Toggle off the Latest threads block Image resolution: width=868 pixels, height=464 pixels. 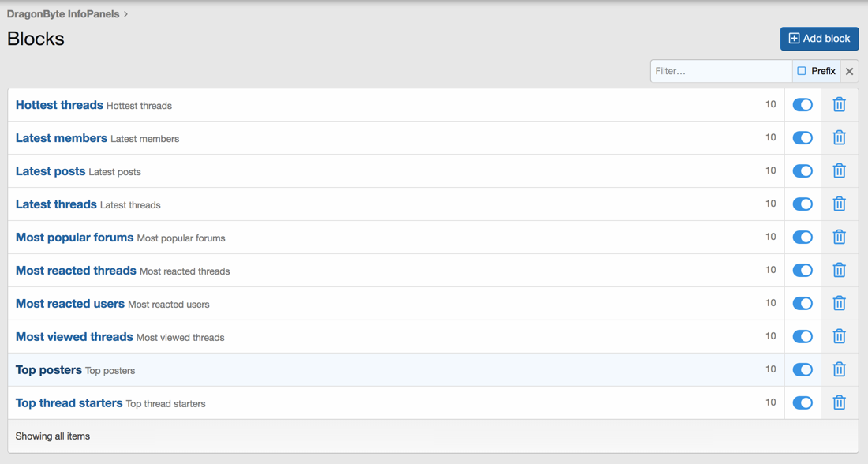(803, 204)
